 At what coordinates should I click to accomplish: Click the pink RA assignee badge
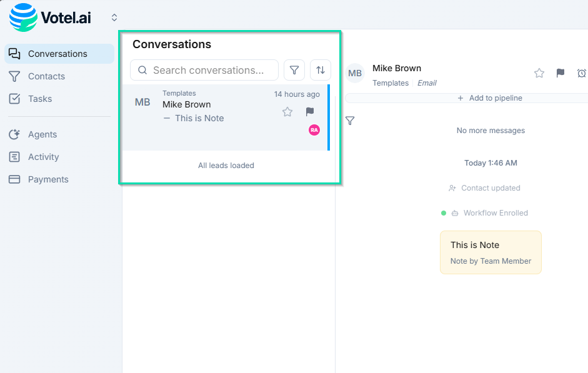click(x=314, y=130)
